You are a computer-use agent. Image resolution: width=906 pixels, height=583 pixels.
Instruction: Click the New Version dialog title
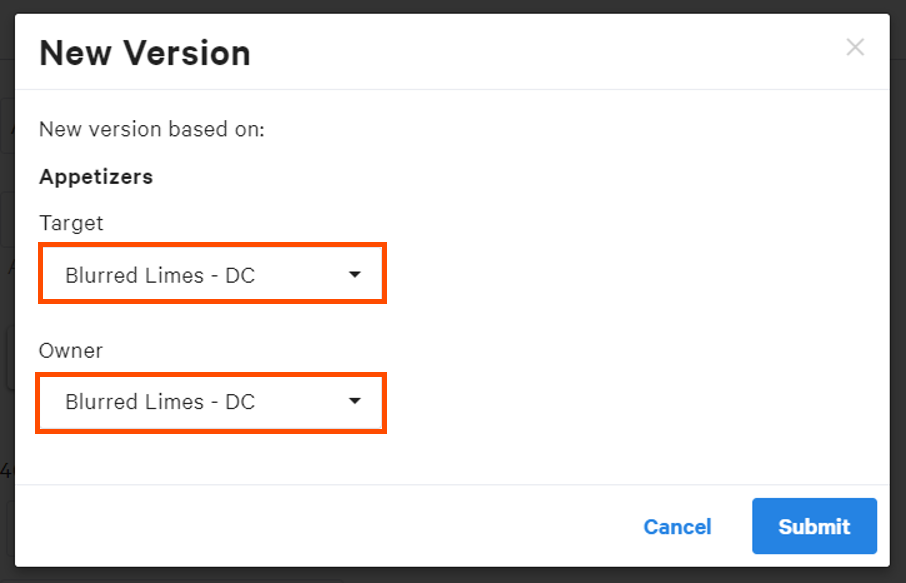click(x=144, y=52)
